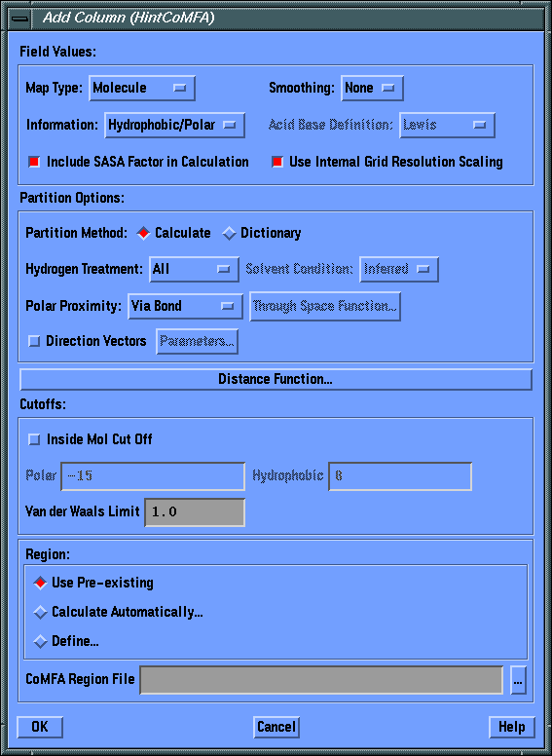Open the window menu in title bar

click(20, 19)
